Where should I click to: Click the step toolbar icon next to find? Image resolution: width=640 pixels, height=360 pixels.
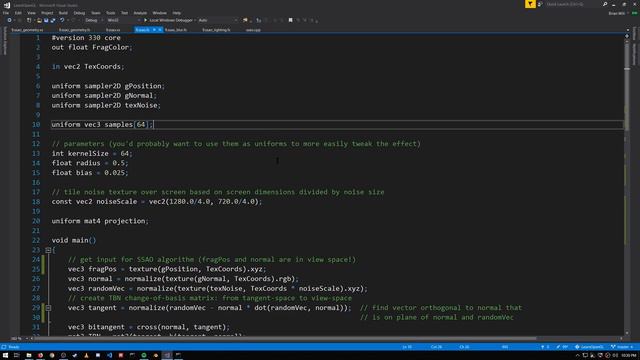(258, 20)
